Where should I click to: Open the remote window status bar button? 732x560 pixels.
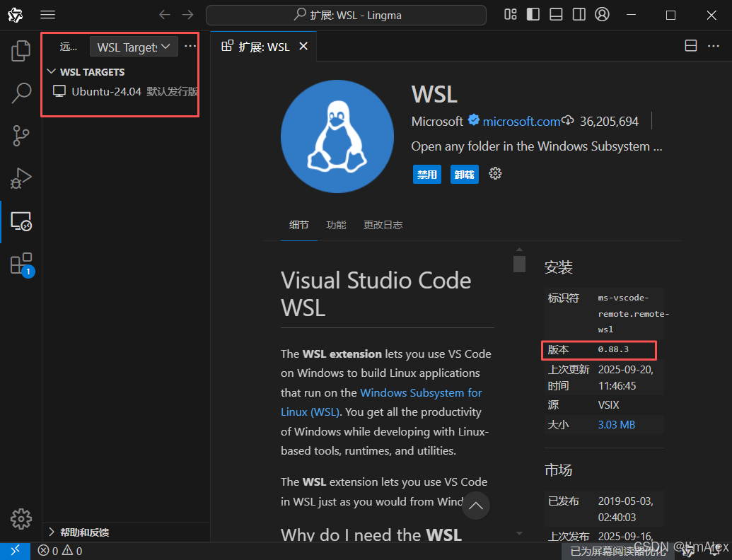(x=15, y=551)
